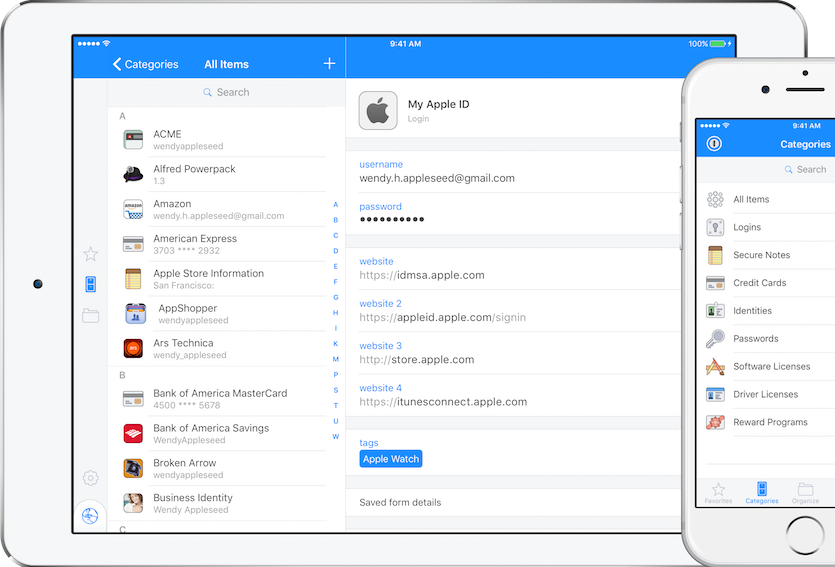Open the store.apple.com website link
The width and height of the screenshot is (835, 567).
(x=513, y=353)
